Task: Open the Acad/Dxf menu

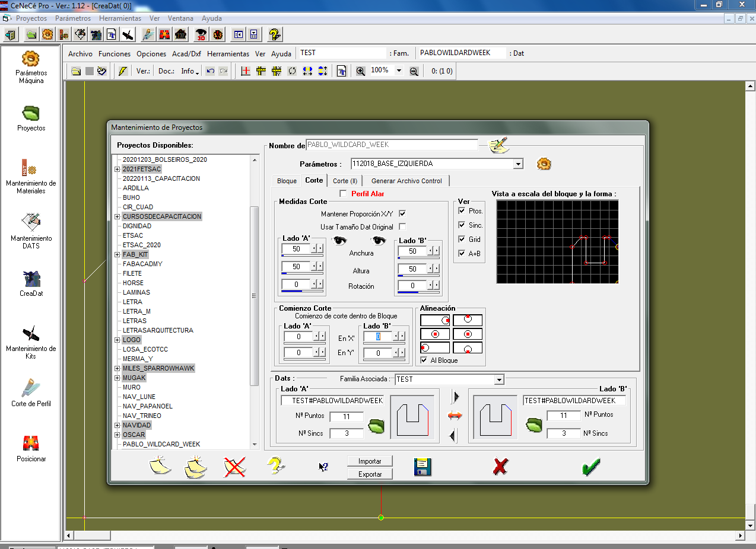Action: point(186,53)
